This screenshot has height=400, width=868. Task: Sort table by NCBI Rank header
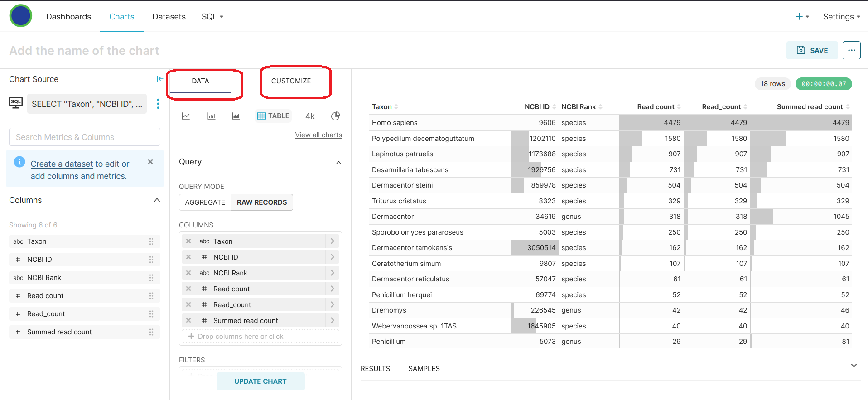coord(582,107)
